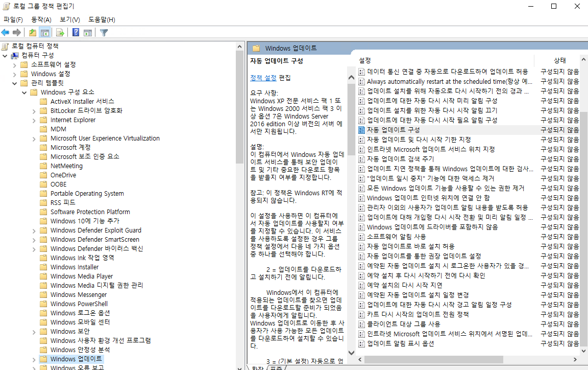Toggle the Show/Hide console tree icon

pos(44,33)
